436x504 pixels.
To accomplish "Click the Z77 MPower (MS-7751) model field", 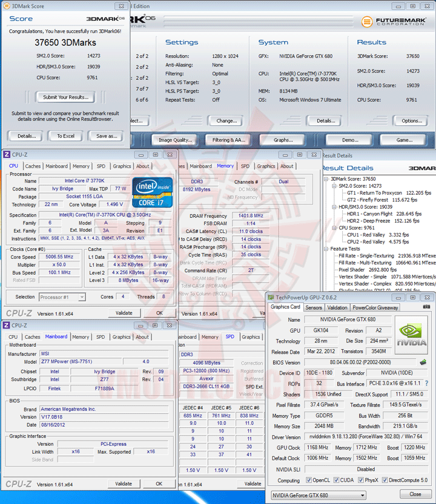I will tap(81, 361).
